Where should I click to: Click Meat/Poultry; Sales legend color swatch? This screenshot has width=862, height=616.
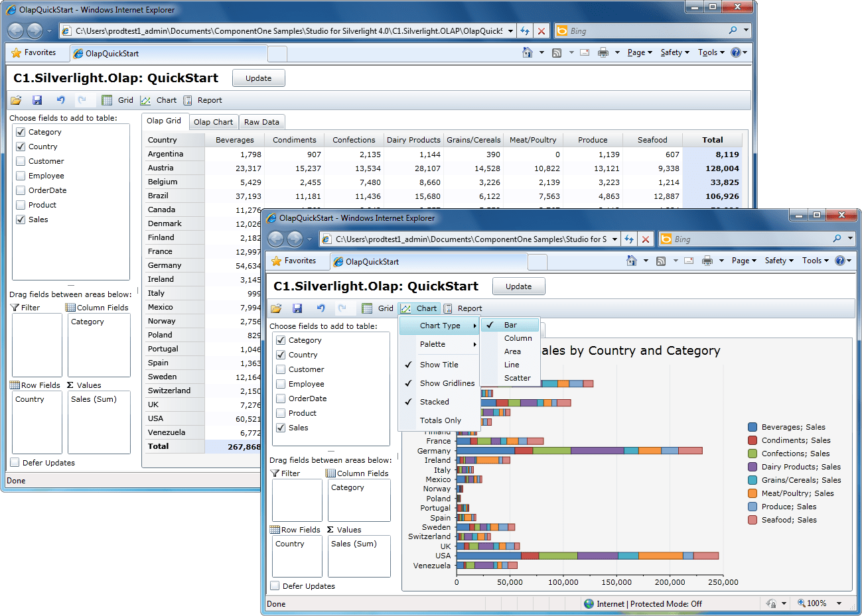point(753,493)
